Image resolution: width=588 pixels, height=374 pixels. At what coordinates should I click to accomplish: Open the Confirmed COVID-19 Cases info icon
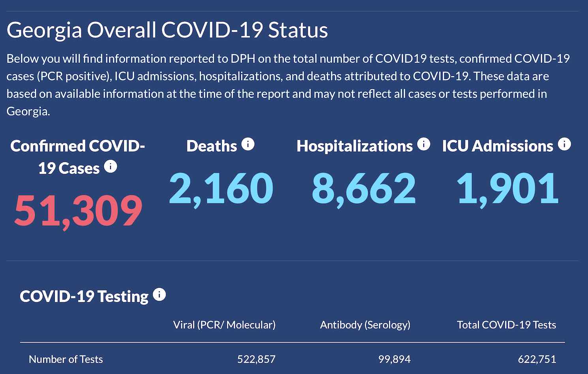111,167
